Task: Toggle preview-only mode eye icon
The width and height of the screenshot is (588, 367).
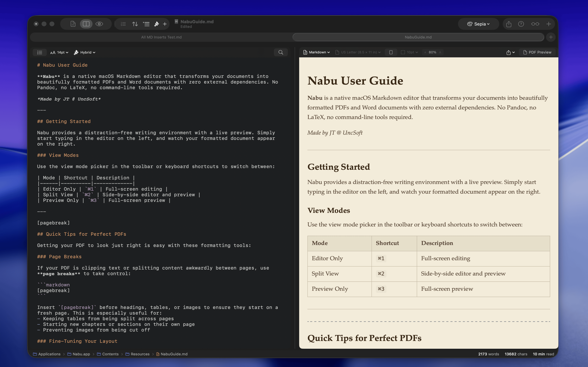Action: tap(99, 24)
